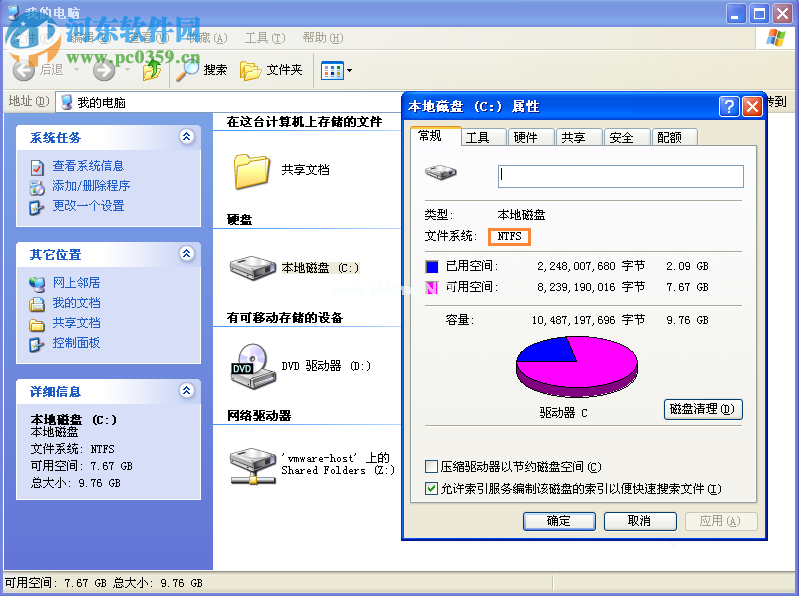This screenshot has height=596, width=799.
Task: Select the vmware-host Shared Folders network drive icon
Action: pos(253,466)
